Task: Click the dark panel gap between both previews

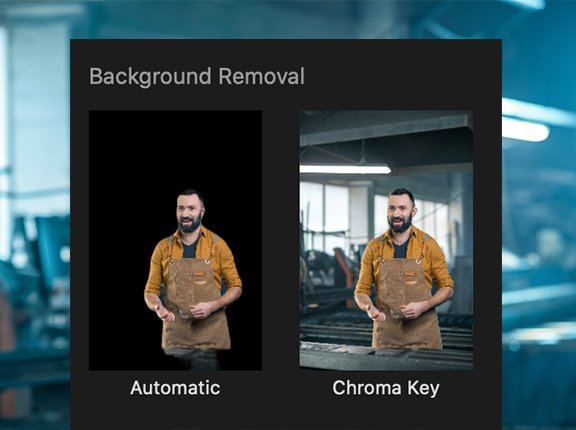Action: (281, 240)
